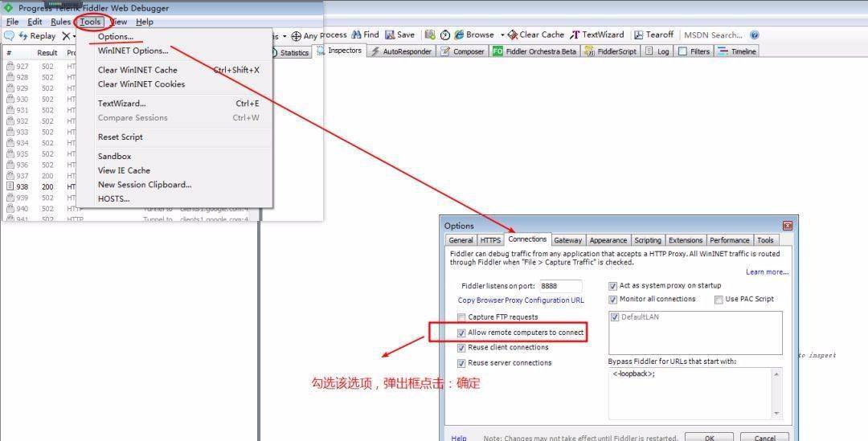Screen dimensions: 868x441
Task: Click OK in the Options dialog
Action: pyautogui.click(x=709, y=437)
